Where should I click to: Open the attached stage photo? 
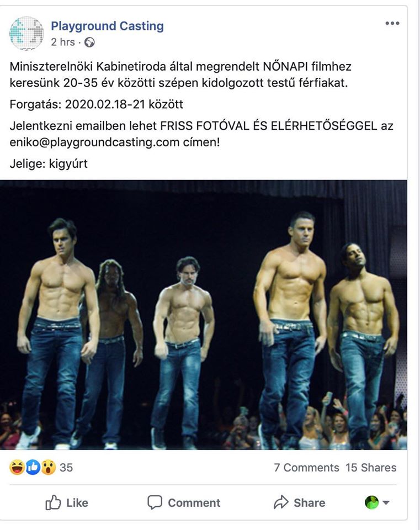[x=204, y=315]
